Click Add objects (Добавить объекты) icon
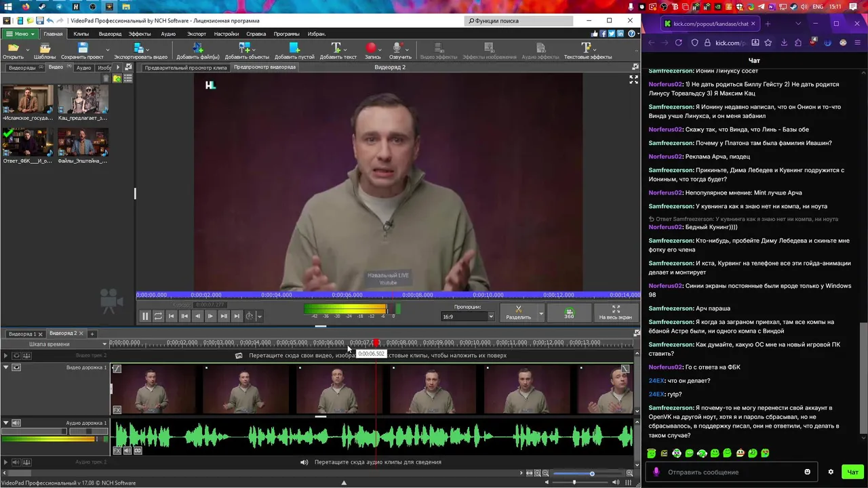The width and height of the screenshot is (868, 488). click(245, 48)
